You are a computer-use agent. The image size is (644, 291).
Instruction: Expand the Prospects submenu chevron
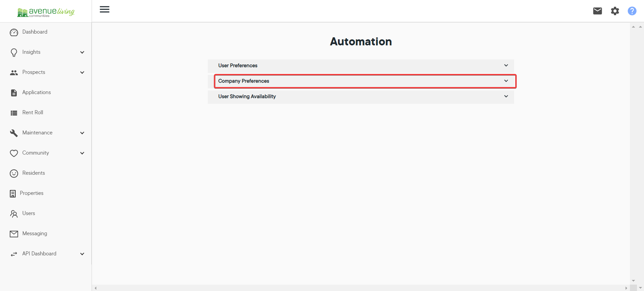point(82,73)
